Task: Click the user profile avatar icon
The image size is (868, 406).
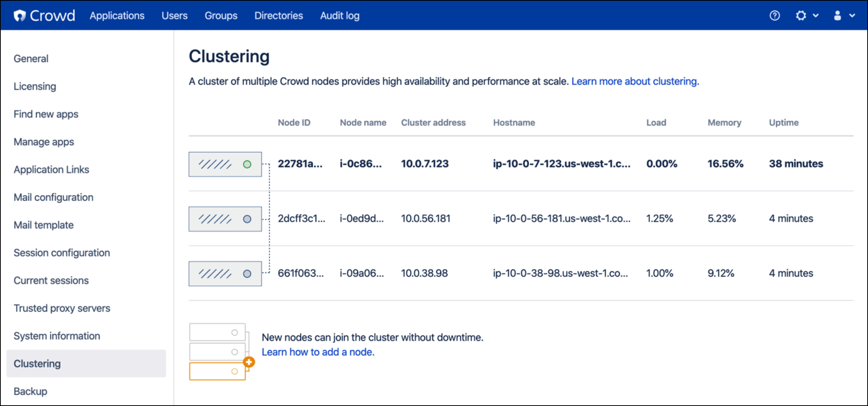Action: pos(837,16)
